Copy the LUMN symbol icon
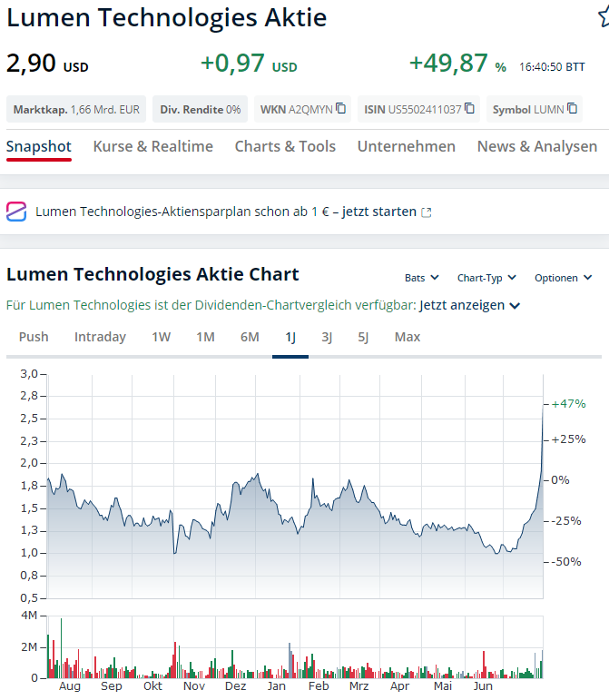The image size is (609, 700). pos(573,109)
